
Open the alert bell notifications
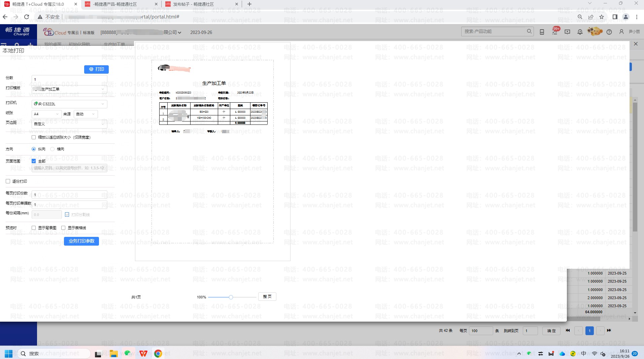coord(580,32)
